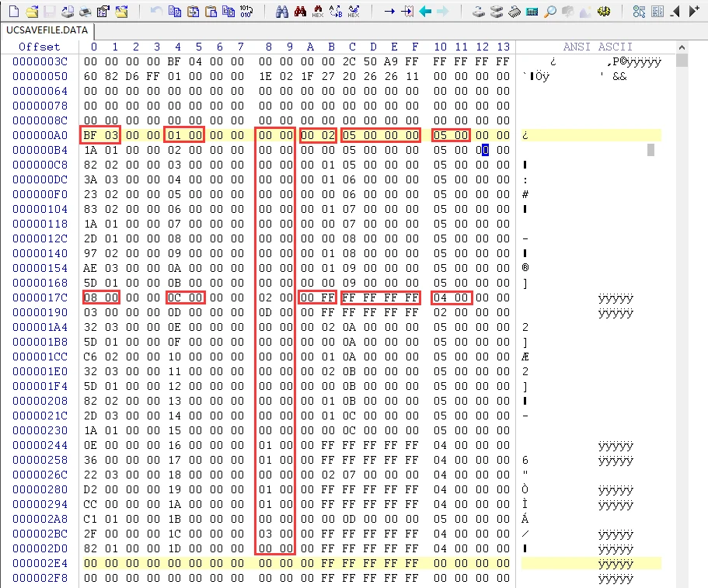
Task: Select offset row 00000050
Action: [x=40, y=76]
